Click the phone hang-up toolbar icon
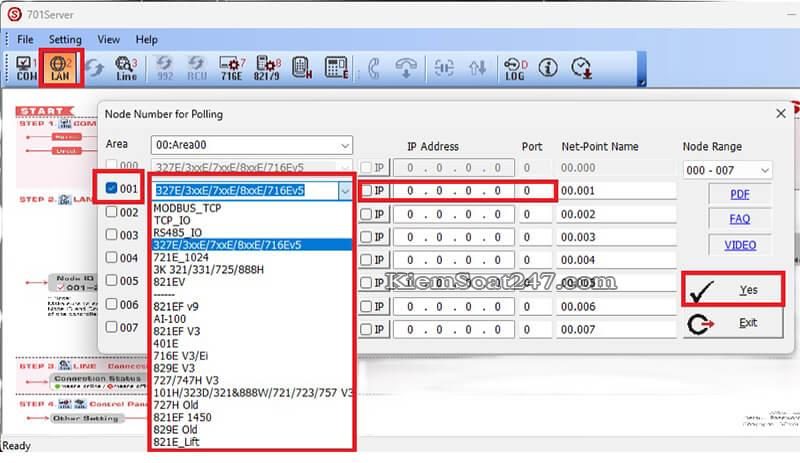 [406, 68]
